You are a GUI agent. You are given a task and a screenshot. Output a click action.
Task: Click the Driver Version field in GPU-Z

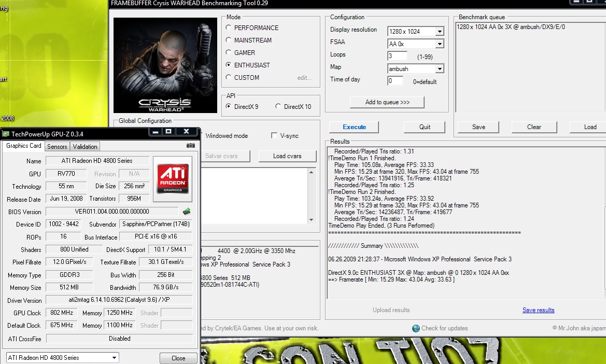[119, 300]
